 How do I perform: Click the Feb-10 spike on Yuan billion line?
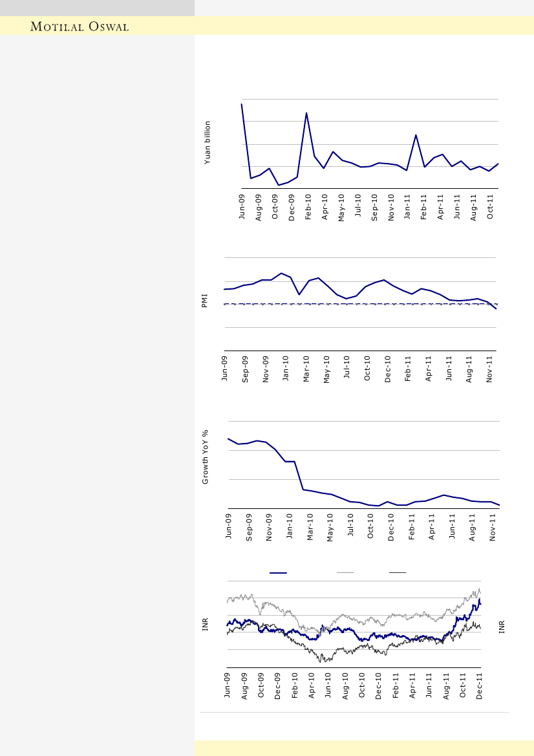(306, 114)
